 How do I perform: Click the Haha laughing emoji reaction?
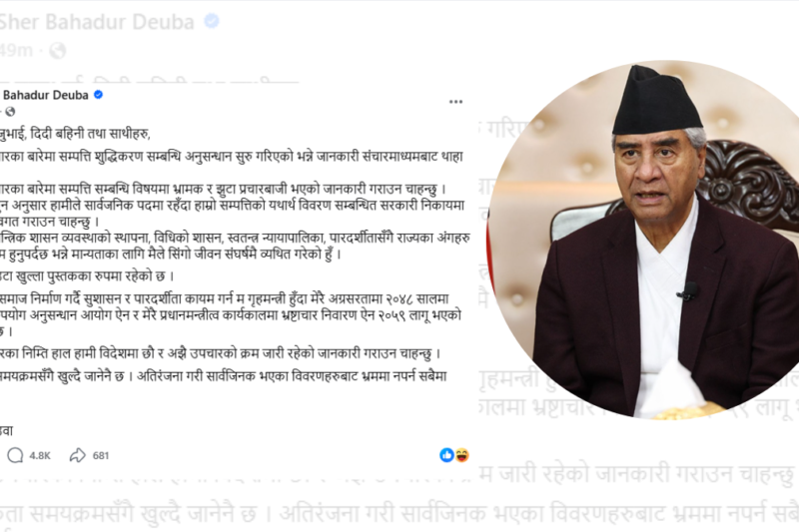click(461, 455)
